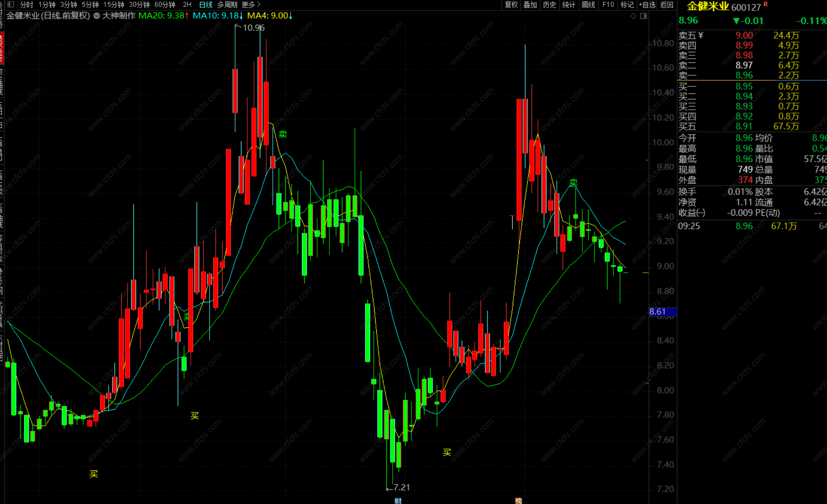Switch to 分时 intraday view
Image resolution: width=827 pixels, height=504 pixels.
[x=26, y=5]
